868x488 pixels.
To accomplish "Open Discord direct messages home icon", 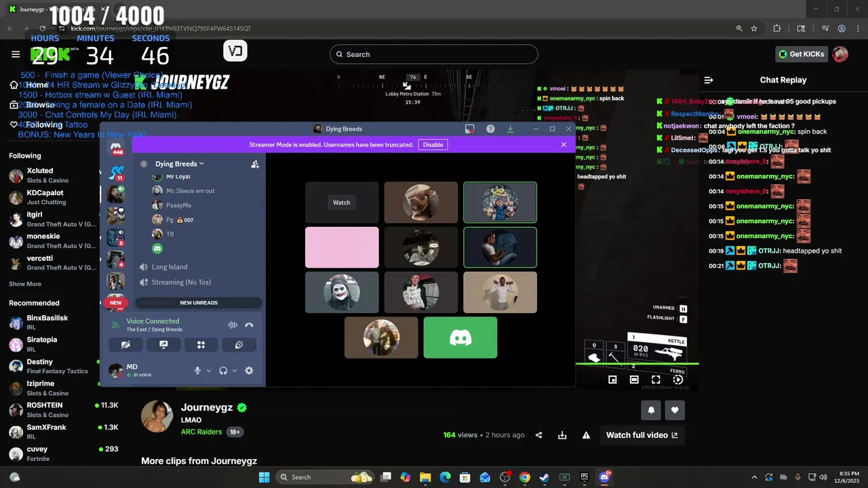I will (116, 149).
